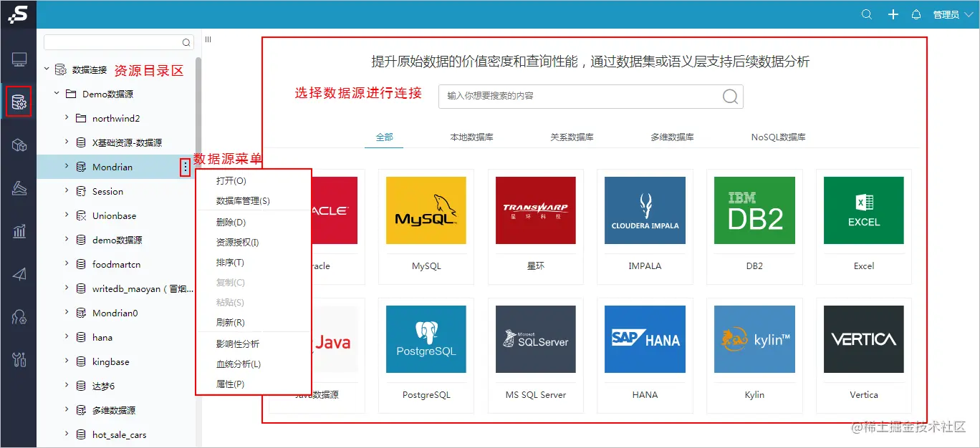Switch to the 多维数据库 tab
This screenshot has height=448, width=980.
(672, 137)
